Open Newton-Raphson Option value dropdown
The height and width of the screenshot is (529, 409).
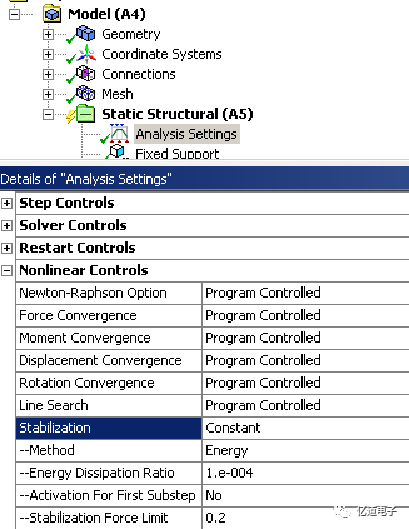305,293
